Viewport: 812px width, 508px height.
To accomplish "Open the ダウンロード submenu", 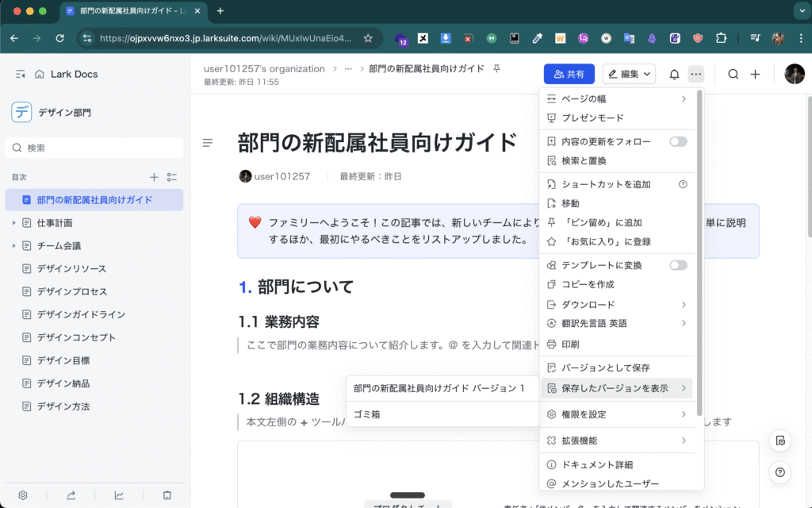I will pyautogui.click(x=616, y=304).
